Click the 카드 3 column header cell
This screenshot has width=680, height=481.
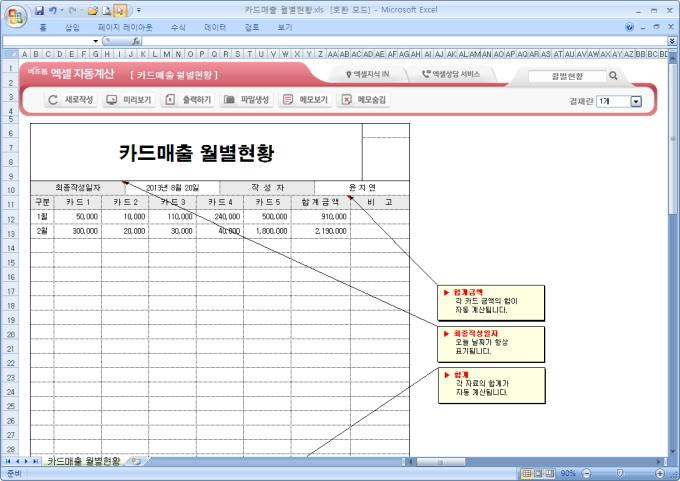point(173,202)
